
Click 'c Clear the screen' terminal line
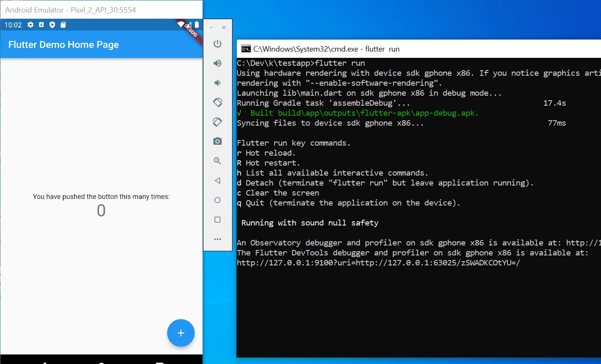click(278, 193)
